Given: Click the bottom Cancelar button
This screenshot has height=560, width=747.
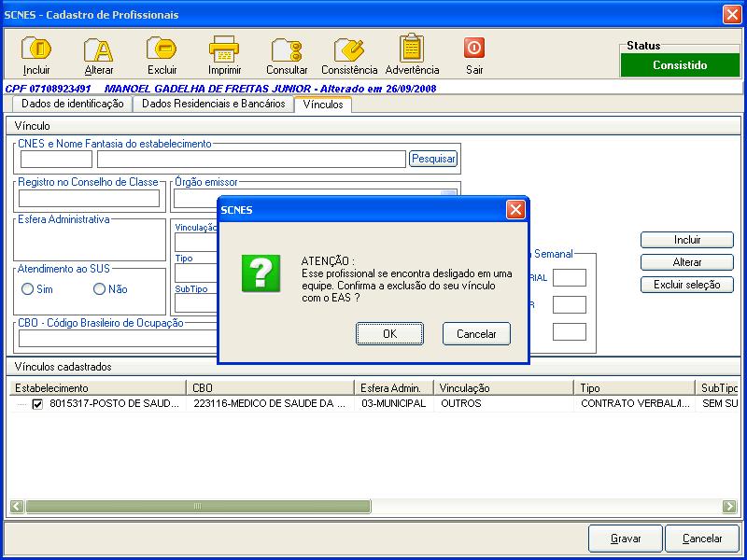Looking at the screenshot, I should point(702,539).
